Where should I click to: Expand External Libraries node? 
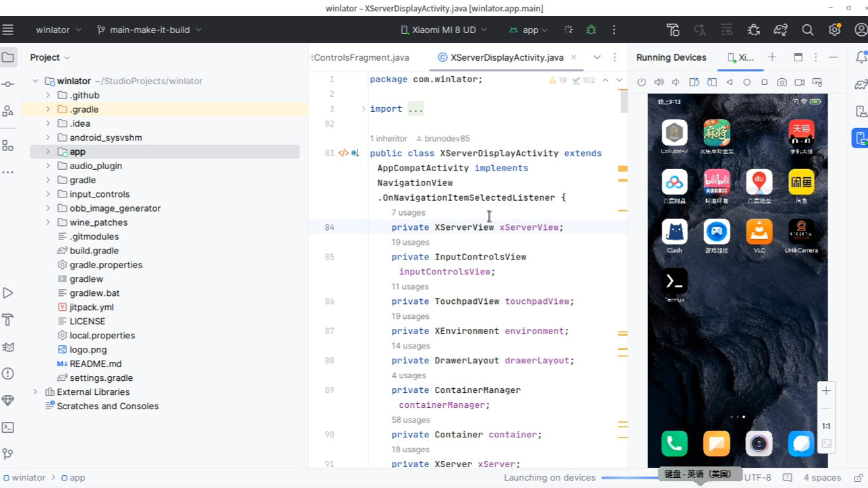coord(35,392)
